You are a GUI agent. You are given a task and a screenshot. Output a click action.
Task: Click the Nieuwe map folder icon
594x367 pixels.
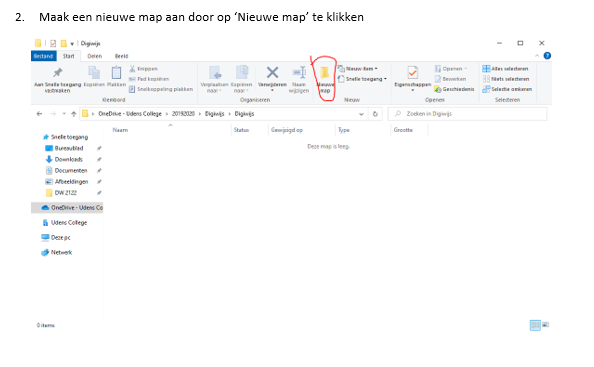(325, 72)
